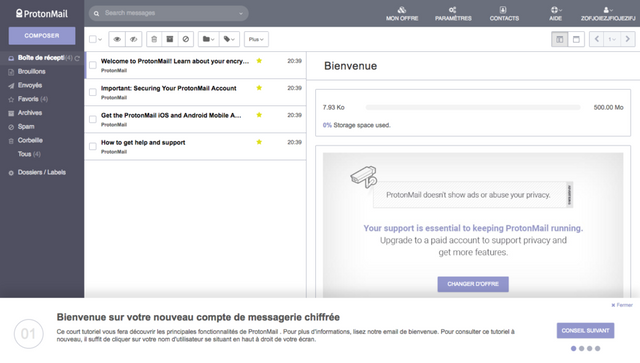Switch to column layout view icon

point(560,39)
